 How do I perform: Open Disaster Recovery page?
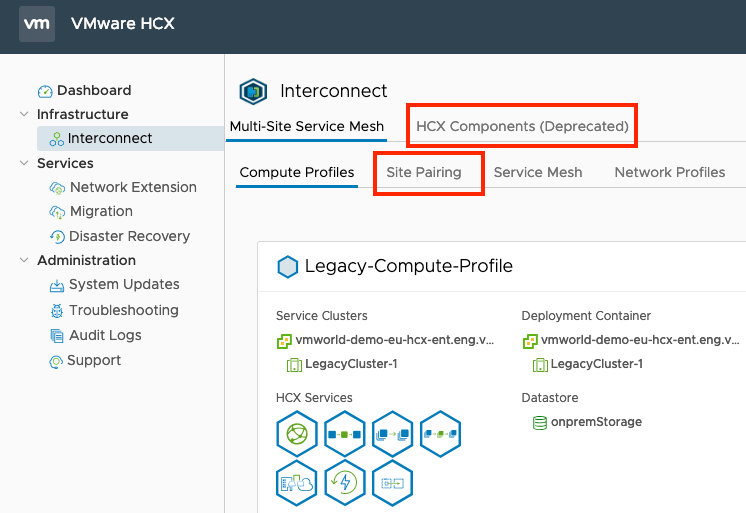pyautogui.click(x=129, y=236)
